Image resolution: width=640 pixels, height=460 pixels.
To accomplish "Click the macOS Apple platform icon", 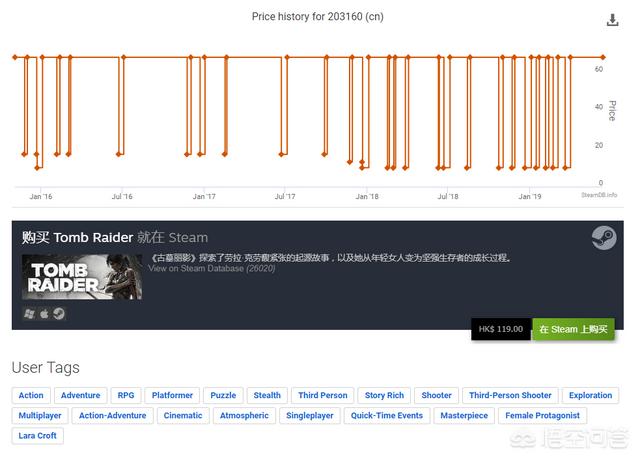I will pos(44,314).
